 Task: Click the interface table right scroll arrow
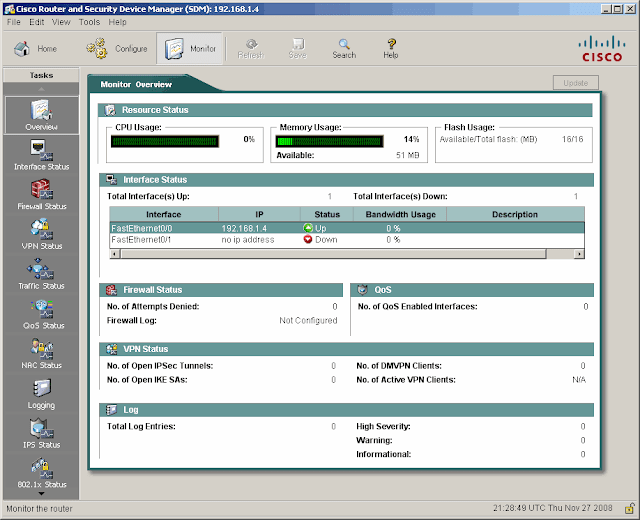click(579, 254)
